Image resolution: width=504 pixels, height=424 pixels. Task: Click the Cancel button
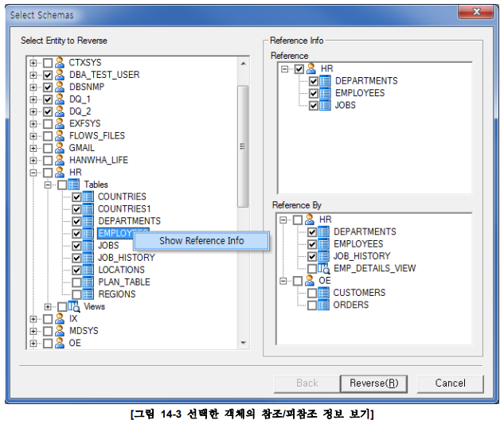click(450, 383)
